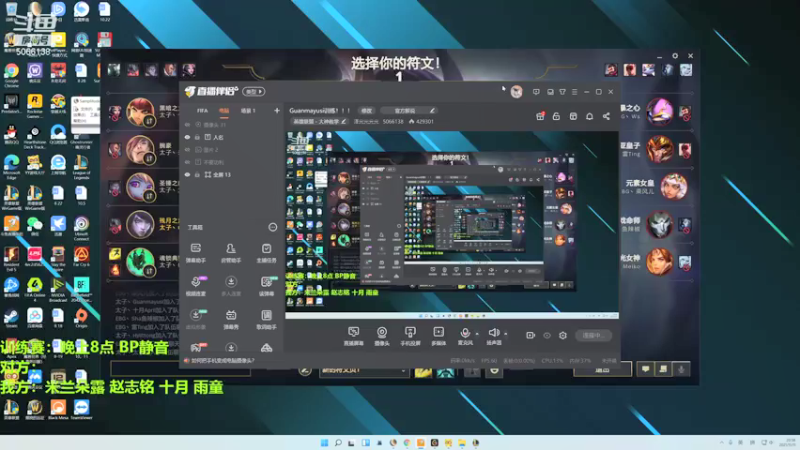Open stream settings gear icon
Viewport: 800px width, 450px height.
click(563, 335)
